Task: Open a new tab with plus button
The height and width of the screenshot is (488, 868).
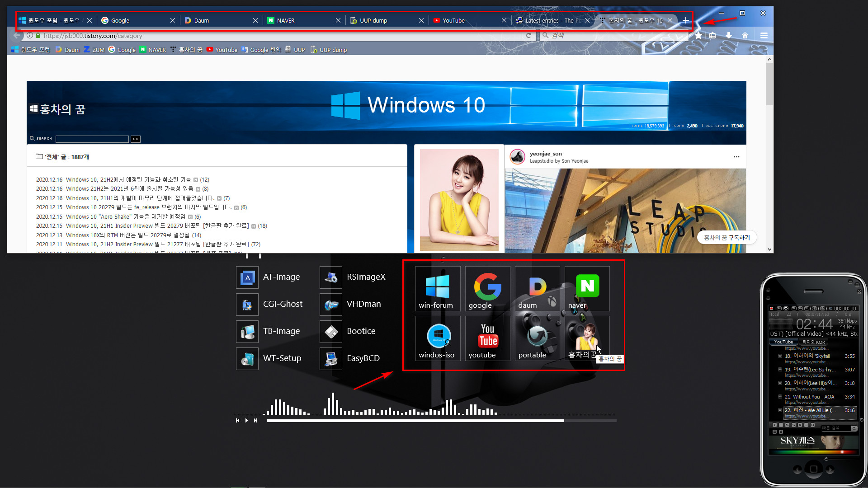Action: pyautogui.click(x=686, y=20)
